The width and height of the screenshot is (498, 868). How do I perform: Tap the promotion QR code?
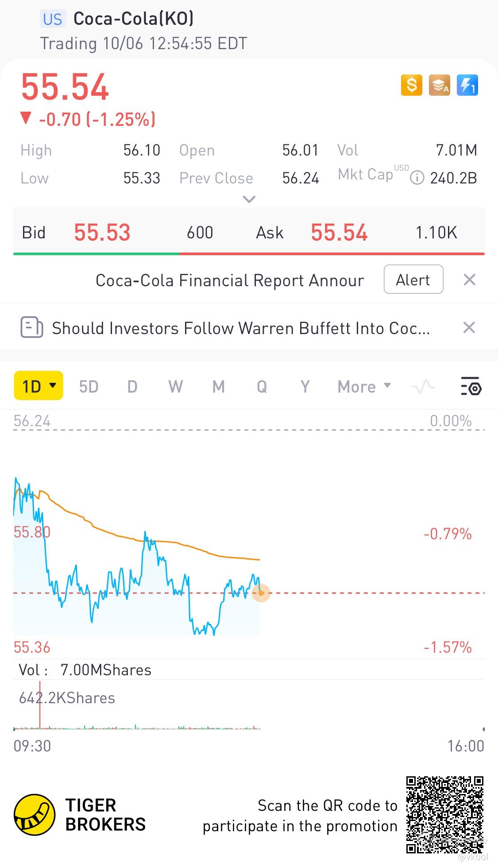(x=444, y=814)
